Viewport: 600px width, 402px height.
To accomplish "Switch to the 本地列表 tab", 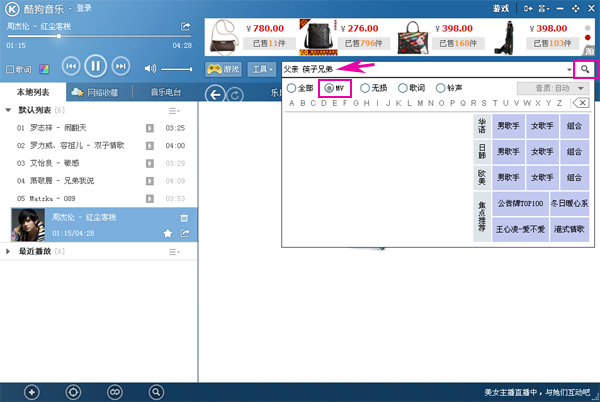I will 33,92.
